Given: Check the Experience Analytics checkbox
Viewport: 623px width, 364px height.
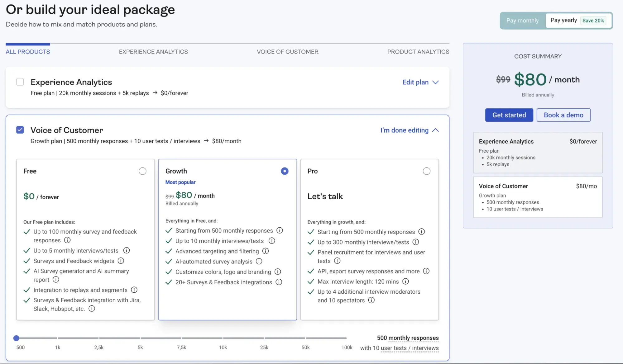Looking at the screenshot, I should click(x=20, y=82).
